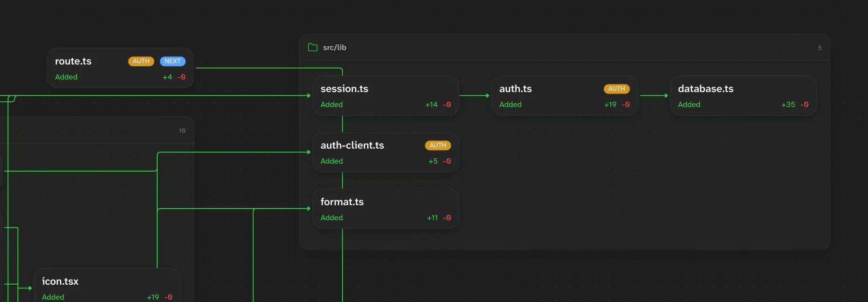Viewport: 868px width, 302px height.
Task: Click the folder count 10 in left group
Action: (x=182, y=130)
